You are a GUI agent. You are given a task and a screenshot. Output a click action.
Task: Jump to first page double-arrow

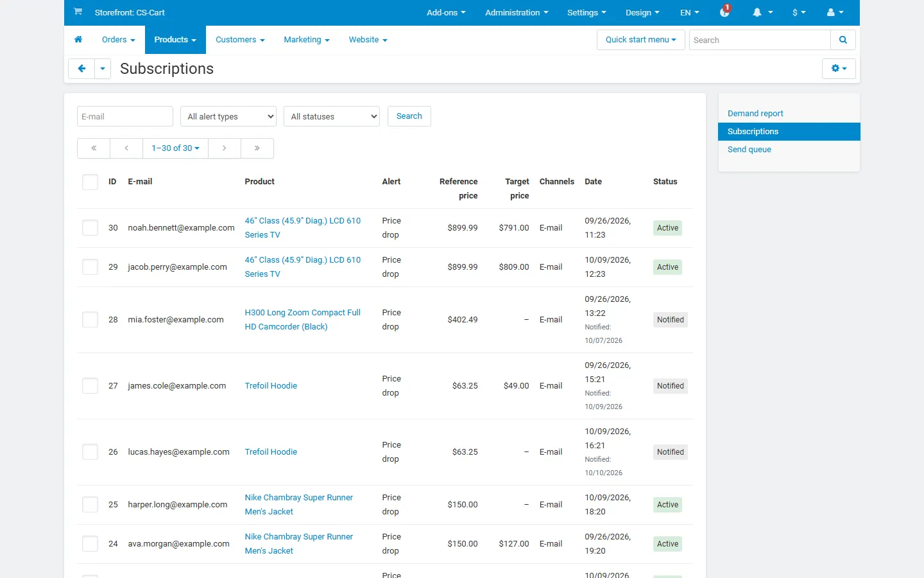(94, 148)
